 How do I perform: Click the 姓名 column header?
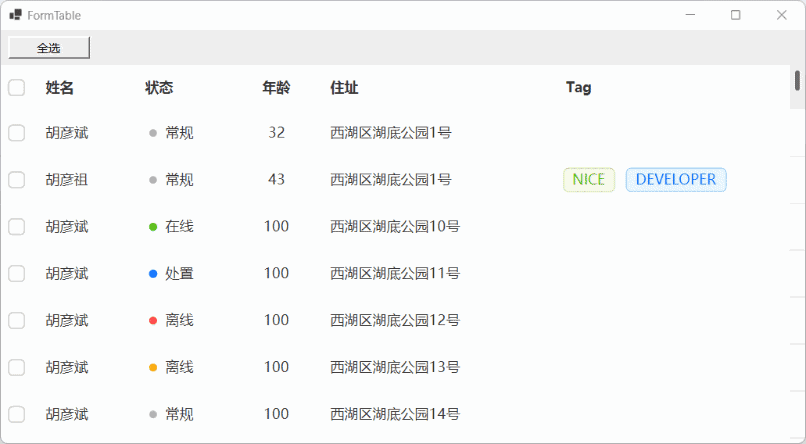60,88
